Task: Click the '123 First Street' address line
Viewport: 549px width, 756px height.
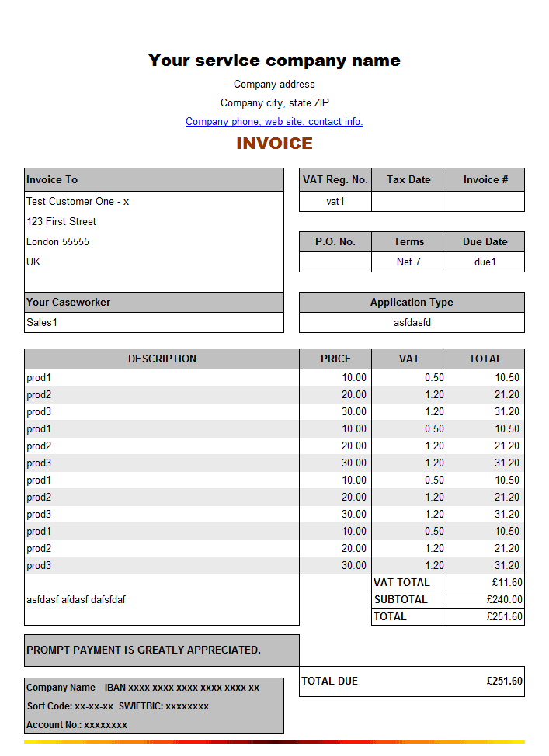Action: (61, 222)
